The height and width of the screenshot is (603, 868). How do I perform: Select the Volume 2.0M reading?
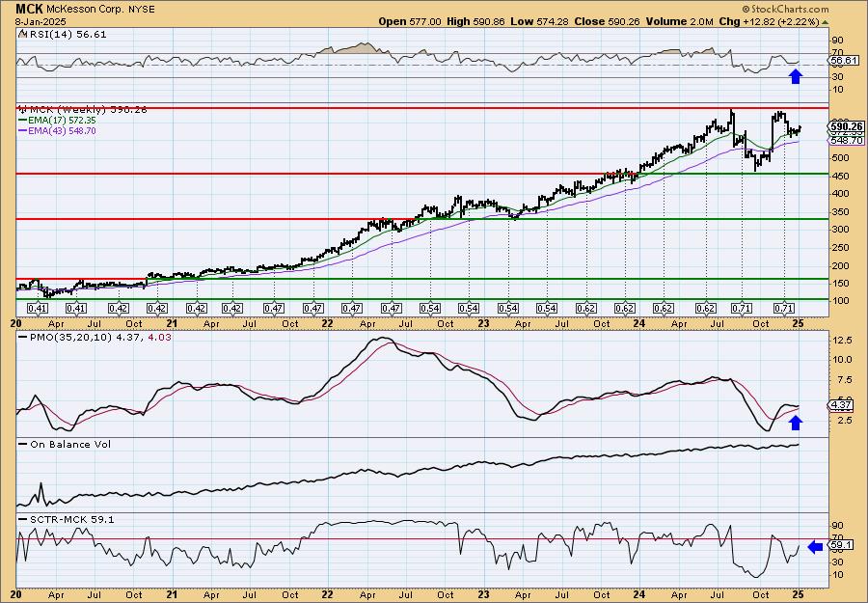click(x=679, y=21)
